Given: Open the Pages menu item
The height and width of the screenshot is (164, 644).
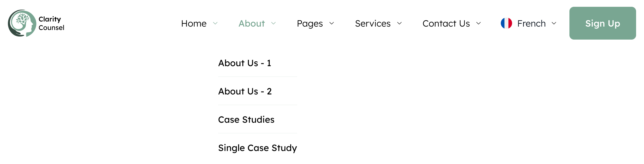Looking at the screenshot, I should coord(310,23).
